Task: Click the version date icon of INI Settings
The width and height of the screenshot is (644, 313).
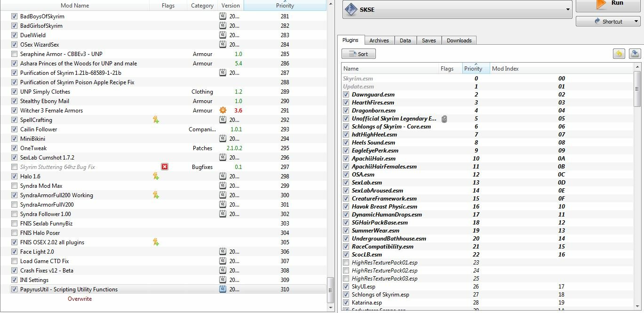Action: tap(223, 280)
